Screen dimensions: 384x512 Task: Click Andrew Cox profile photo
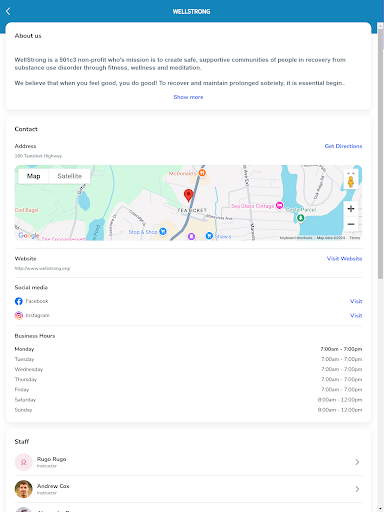24,489
